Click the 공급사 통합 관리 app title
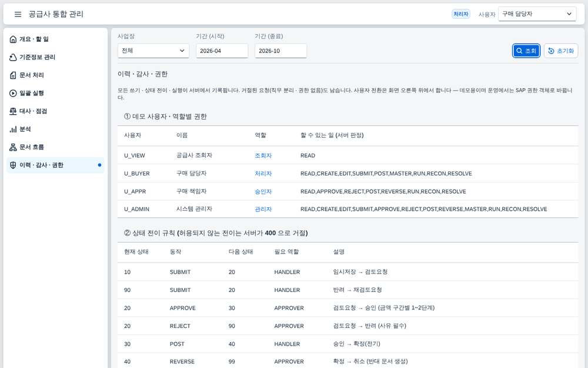This screenshot has width=588, height=368. (56, 14)
